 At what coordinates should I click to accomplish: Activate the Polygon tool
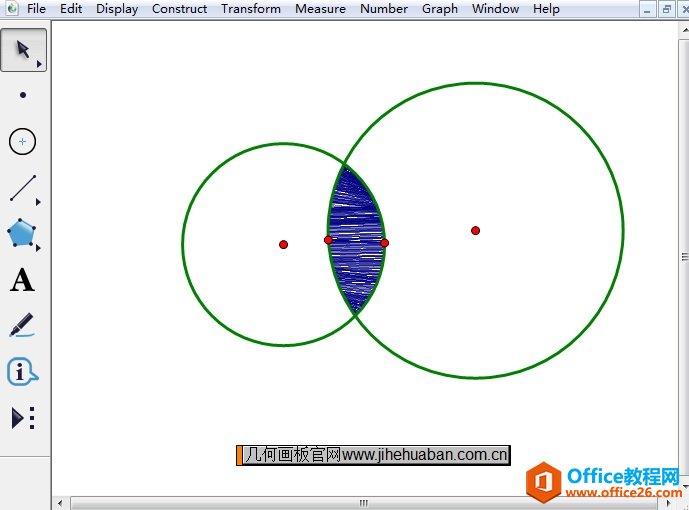point(22,234)
